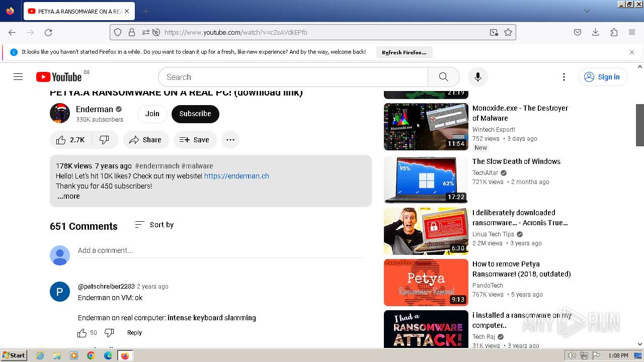Dismiss the Firefox refresh notification bar
The image size is (644, 362).
click(x=632, y=52)
